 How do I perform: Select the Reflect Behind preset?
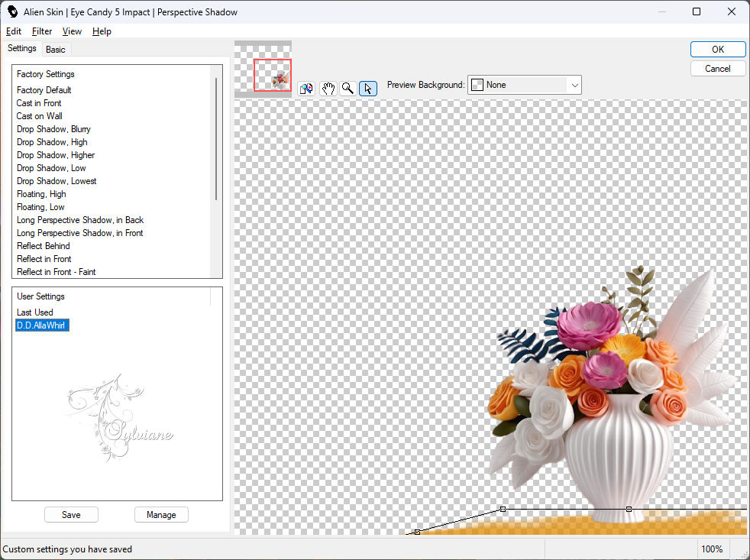pyautogui.click(x=43, y=245)
